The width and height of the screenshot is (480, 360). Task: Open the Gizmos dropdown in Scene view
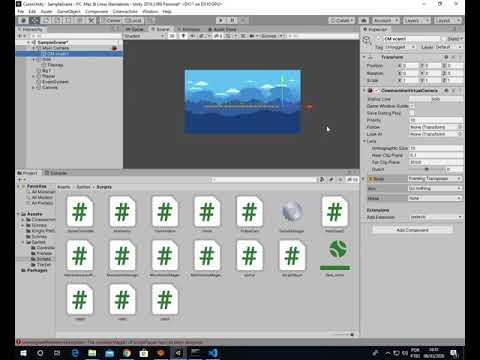[271, 36]
